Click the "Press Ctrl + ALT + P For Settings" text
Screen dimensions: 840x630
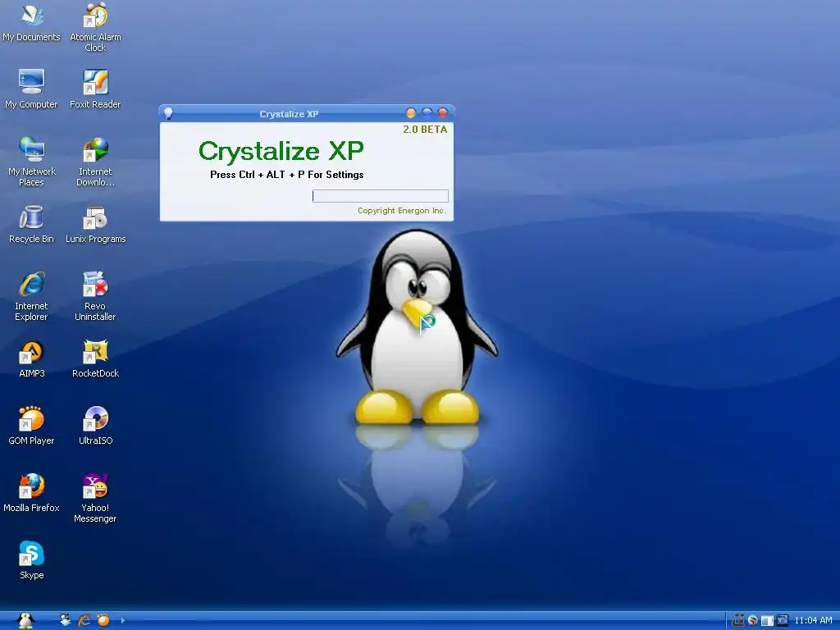click(286, 175)
